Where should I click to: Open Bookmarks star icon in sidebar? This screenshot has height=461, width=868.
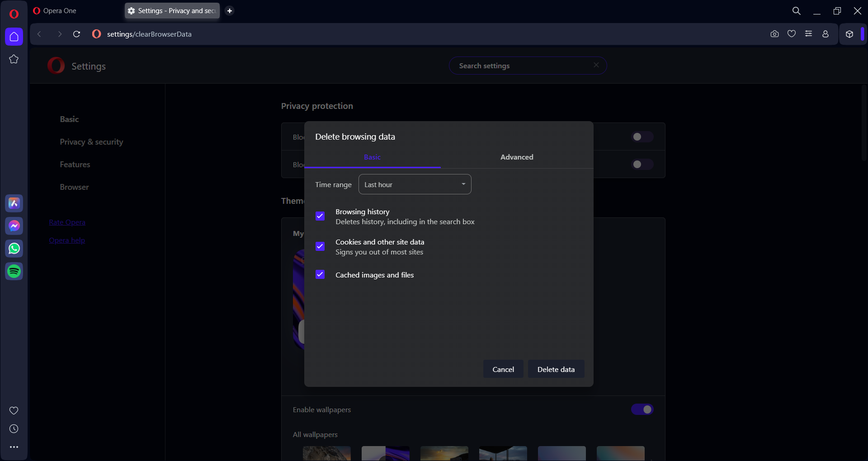tap(14, 59)
